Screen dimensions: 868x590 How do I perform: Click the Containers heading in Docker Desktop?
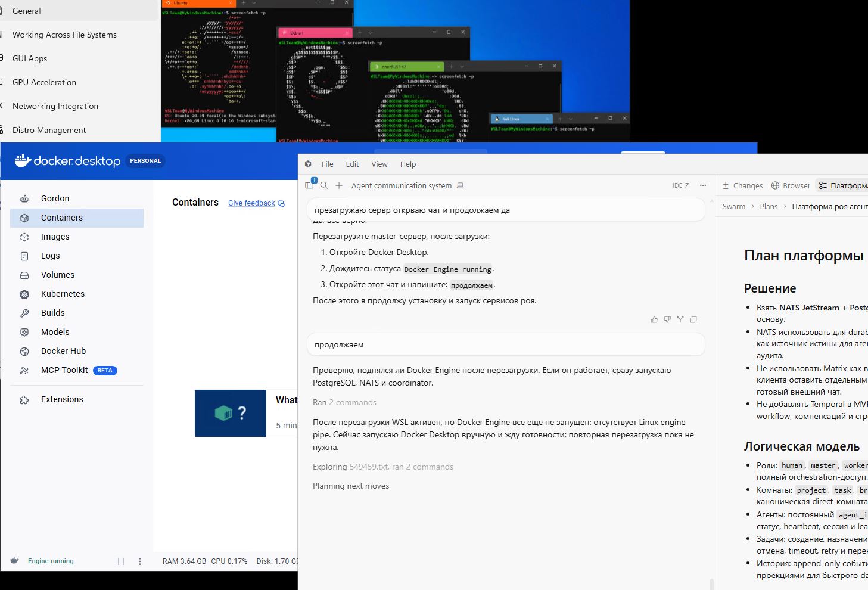coord(195,203)
